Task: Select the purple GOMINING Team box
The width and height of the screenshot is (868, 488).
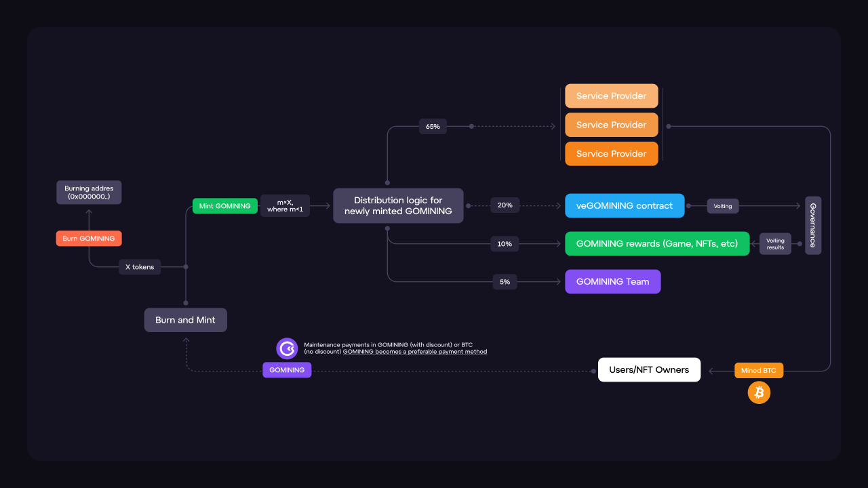Action: point(612,281)
